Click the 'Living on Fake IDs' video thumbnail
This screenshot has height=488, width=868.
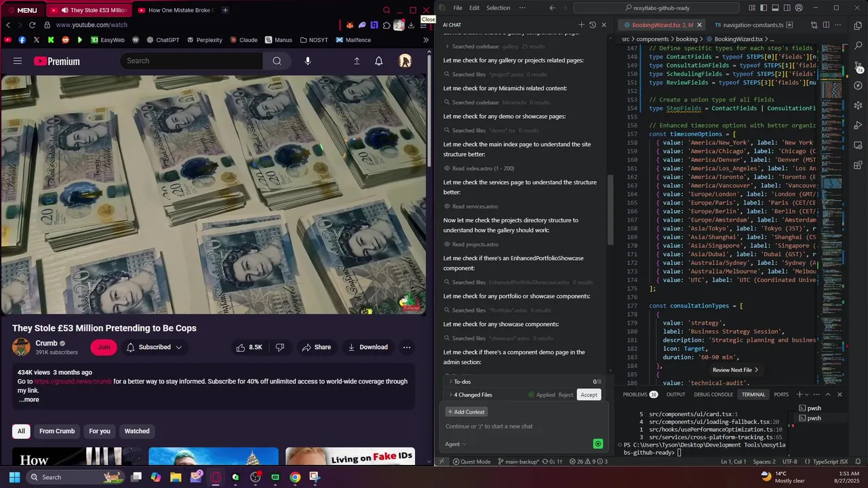tap(350, 456)
